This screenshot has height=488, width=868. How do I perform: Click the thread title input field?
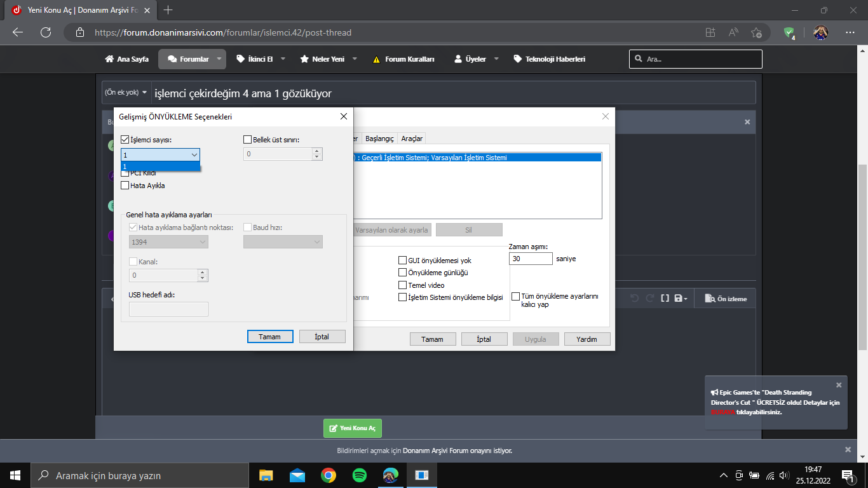[x=454, y=93]
